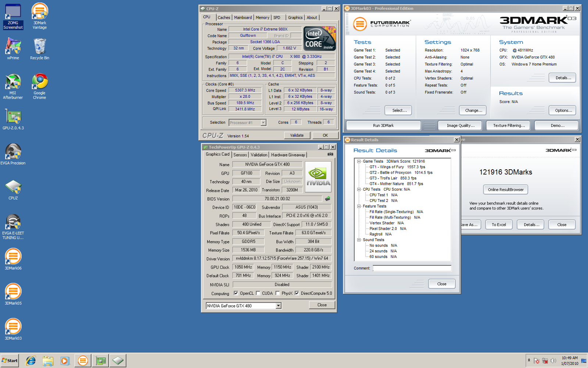Switch to CPU-Z taskbar button
Image resolution: width=588 pixels, height=368 pixels.
118,361
